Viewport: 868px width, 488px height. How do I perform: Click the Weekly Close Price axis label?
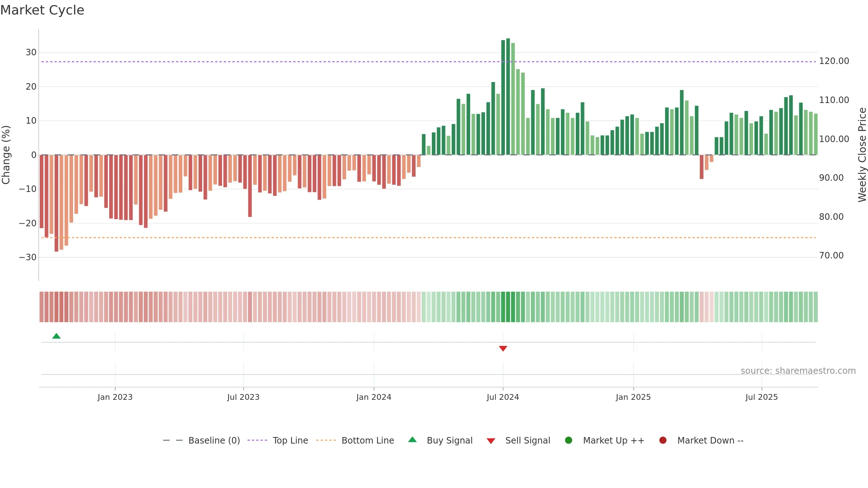click(862, 155)
